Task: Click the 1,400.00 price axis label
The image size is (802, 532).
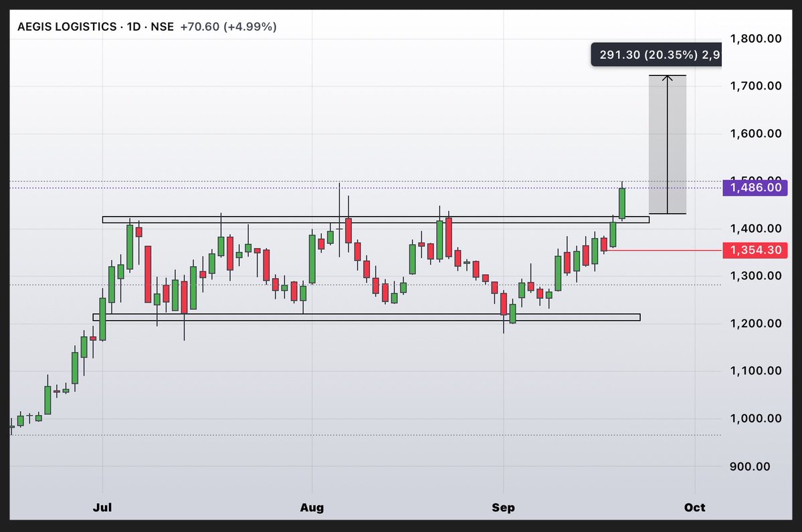Action: 755,229
